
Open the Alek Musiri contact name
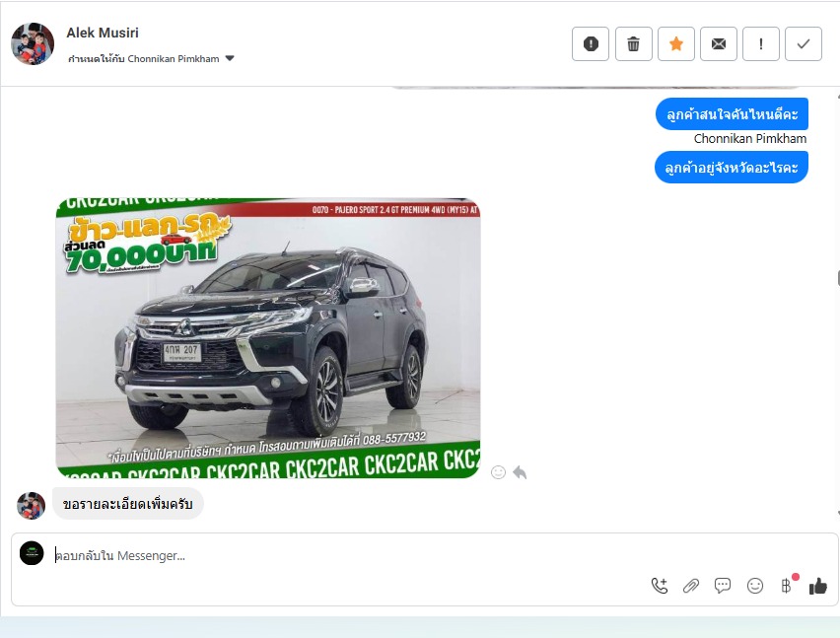tap(103, 33)
